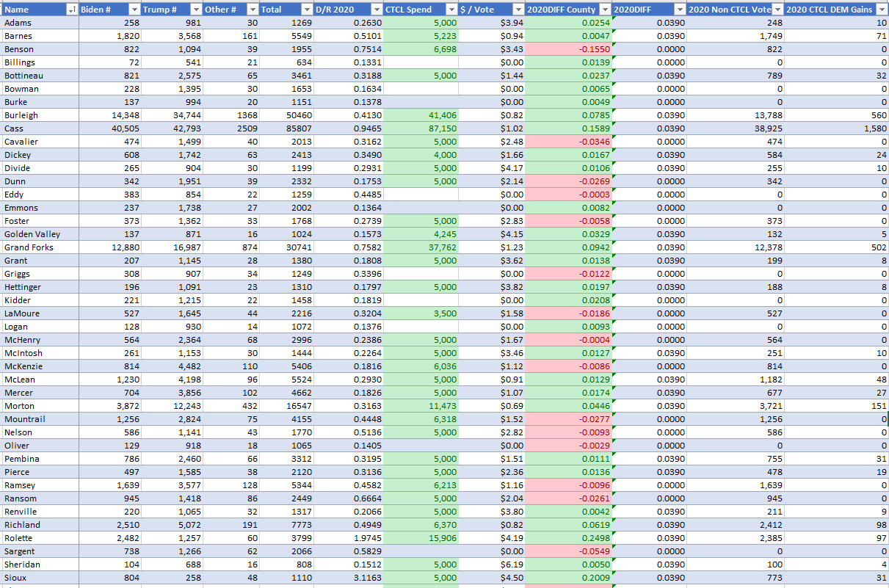Click CTCL Spend cell 11,473
This screenshot has width=889, height=588.
point(421,406)
